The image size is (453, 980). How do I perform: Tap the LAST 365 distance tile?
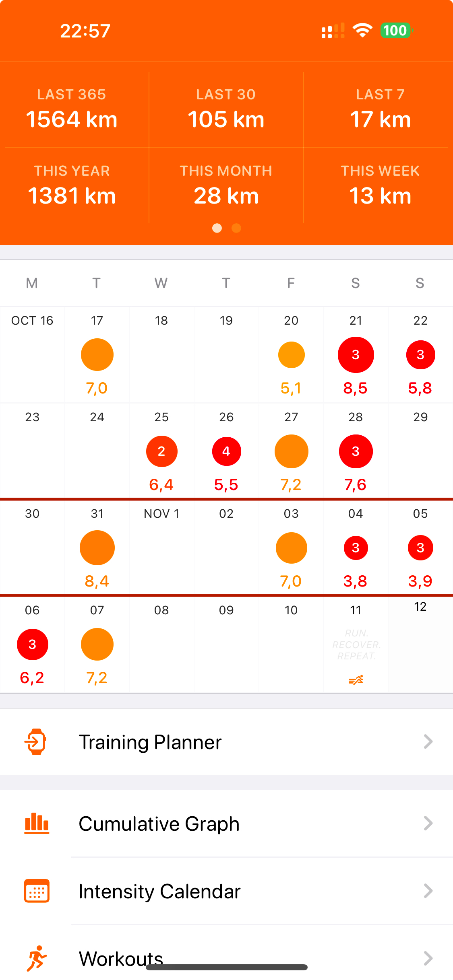[x=72, y=109]
